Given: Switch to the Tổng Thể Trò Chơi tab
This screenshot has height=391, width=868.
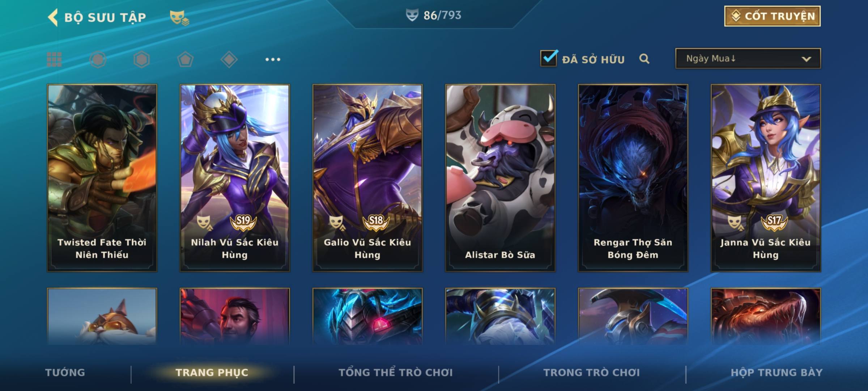Looking at the screenshot, I should click(x=396, y=373).
